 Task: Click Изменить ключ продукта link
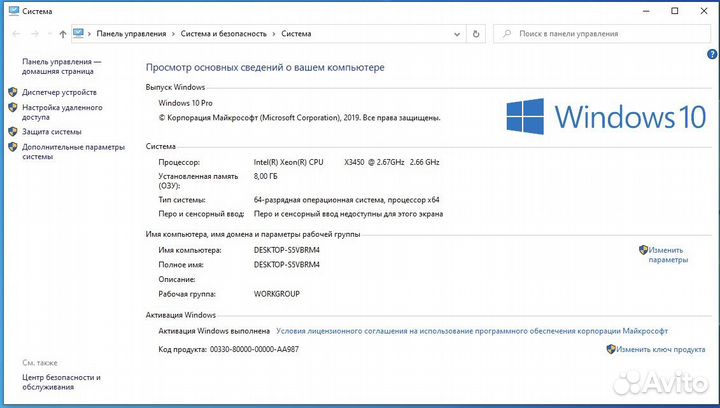pyautogui.click(x=661, y=349)
